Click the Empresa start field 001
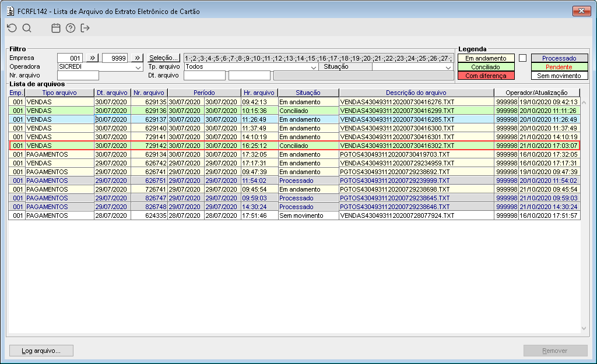 (70, 58)
